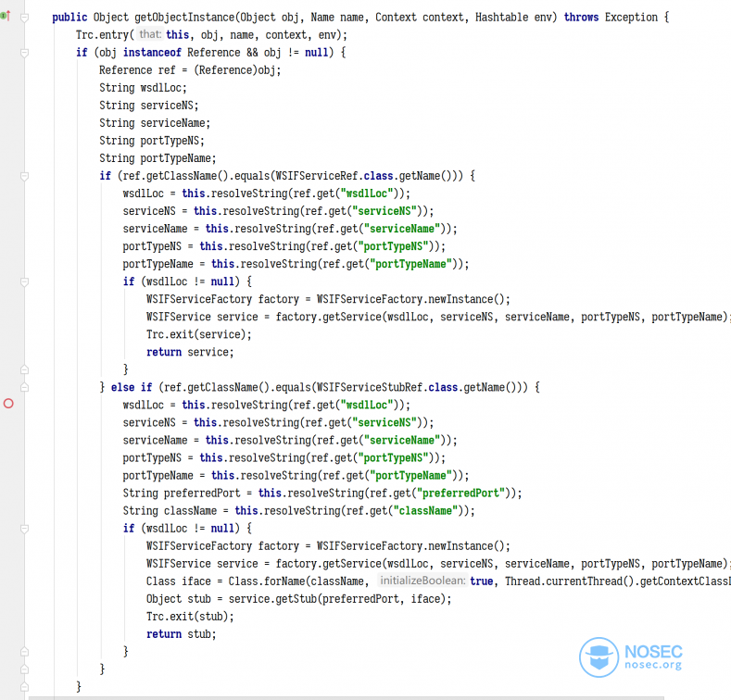
Task: Toggle the breakpoint circle beside else-if wsdlLoc line
Action: [8, 404]
